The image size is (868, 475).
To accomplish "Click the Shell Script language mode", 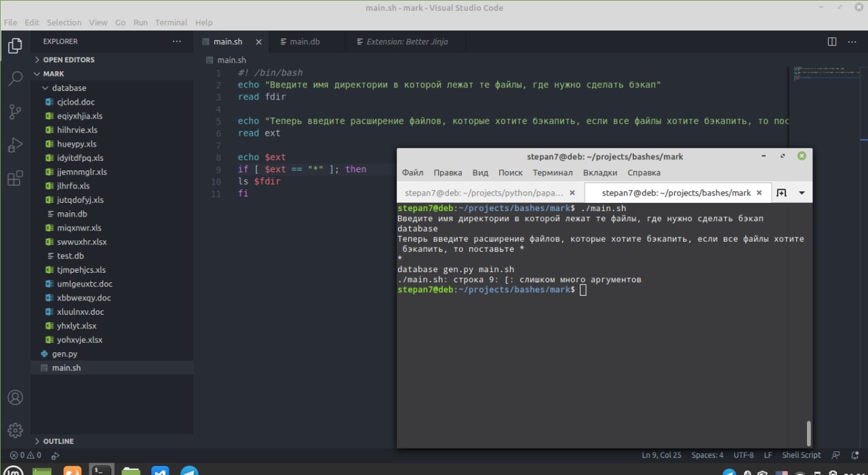I will click(801, 455).
